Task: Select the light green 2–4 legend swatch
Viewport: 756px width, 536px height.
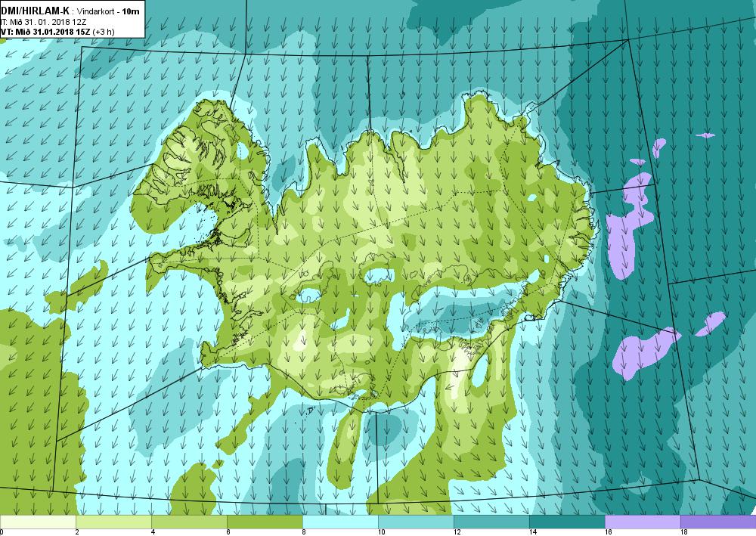Action: (113, 522)
